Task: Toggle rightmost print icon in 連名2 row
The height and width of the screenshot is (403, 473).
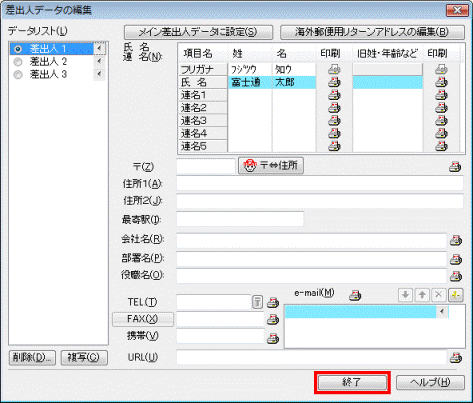Action: (x=441, y=108)
